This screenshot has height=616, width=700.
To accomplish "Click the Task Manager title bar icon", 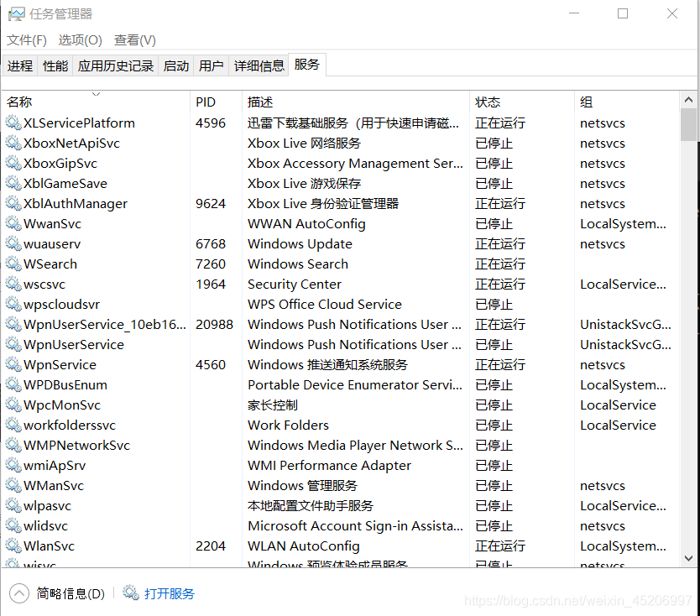I will pos(16,13).
